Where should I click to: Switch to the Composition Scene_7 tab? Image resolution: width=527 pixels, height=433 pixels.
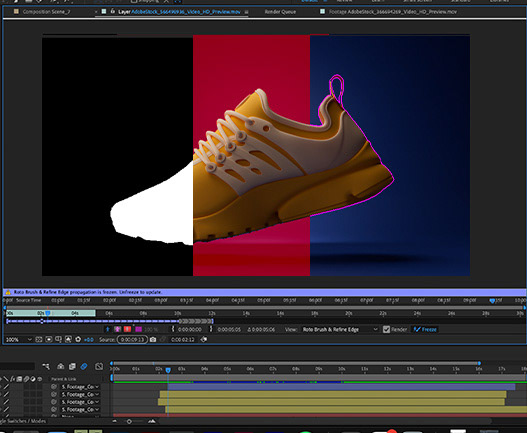46,12
